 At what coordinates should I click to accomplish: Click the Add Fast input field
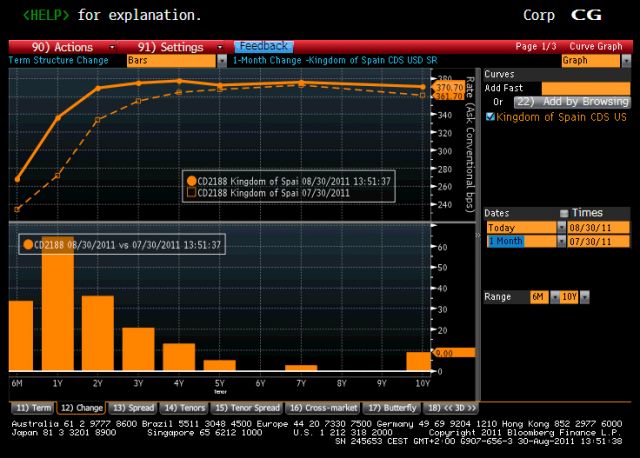[586, 88]
